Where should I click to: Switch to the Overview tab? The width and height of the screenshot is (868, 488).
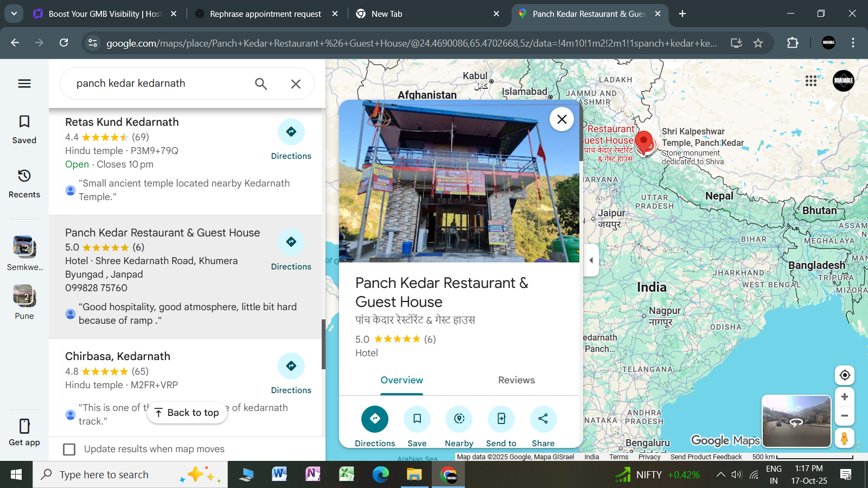tap(401, 380)
